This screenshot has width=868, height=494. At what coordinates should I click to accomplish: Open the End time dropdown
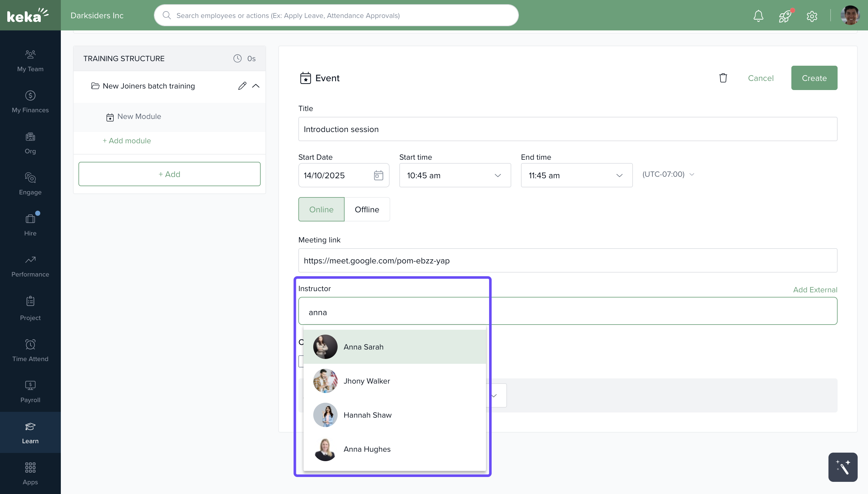tap(576, 176)
